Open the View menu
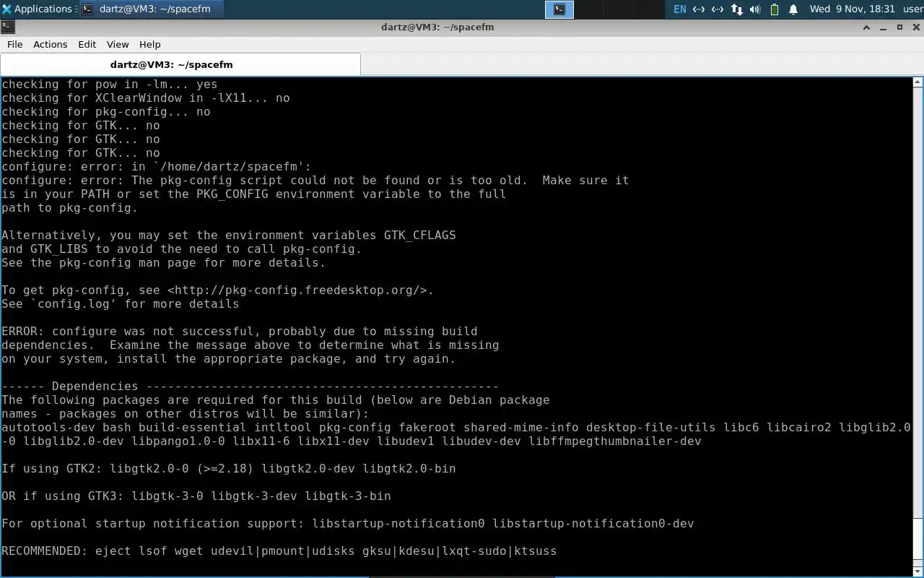 118,44
